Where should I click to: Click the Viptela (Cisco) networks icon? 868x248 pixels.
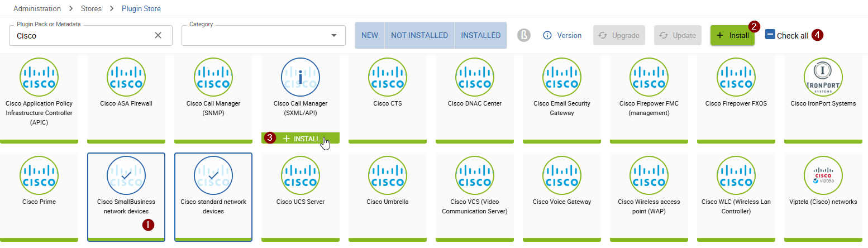[x=823, y=176]
